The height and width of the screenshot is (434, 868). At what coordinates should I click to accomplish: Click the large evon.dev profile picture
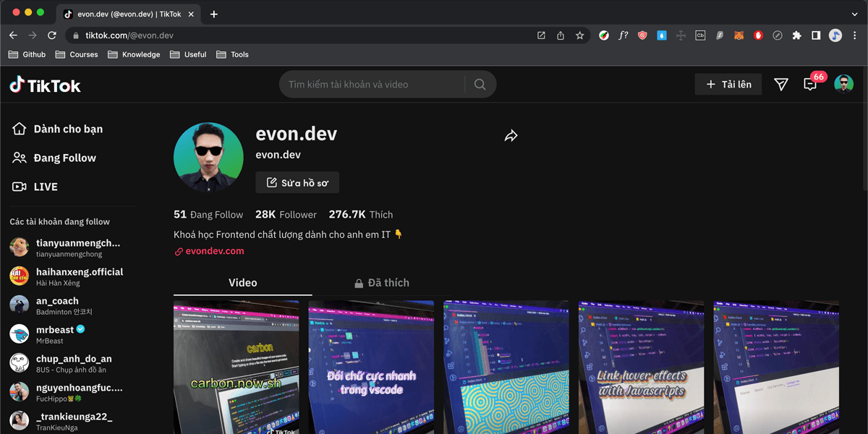[208, 157]
